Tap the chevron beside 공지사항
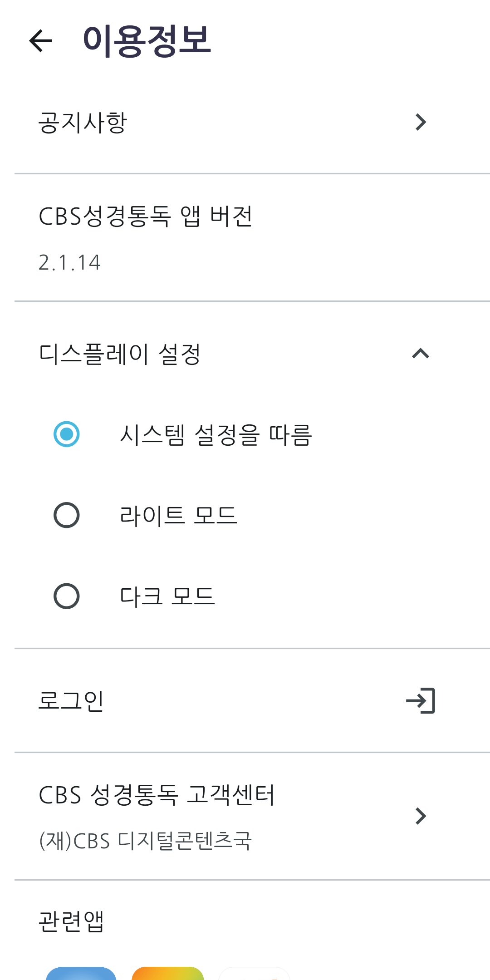The image size is (490, 980). [x=421, y=121]
